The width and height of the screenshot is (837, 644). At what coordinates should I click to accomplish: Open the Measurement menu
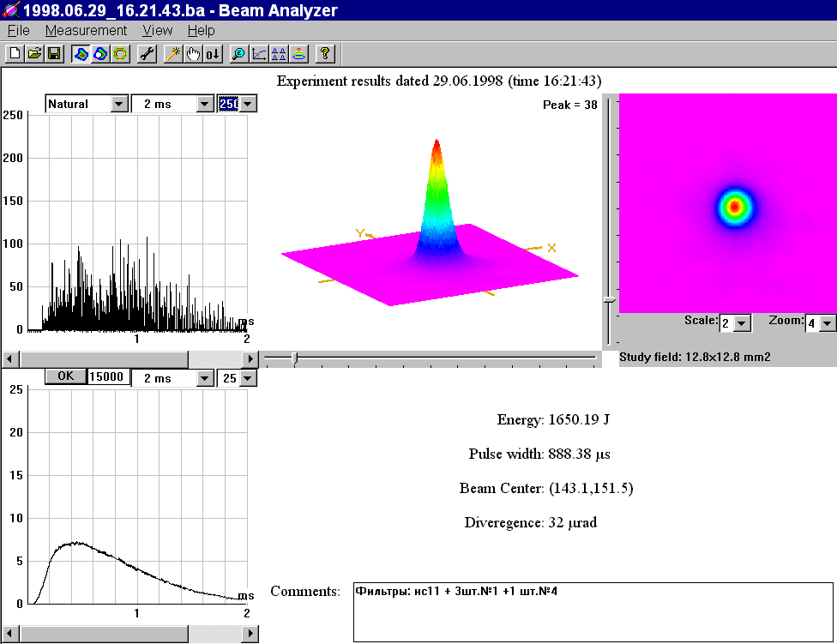(86, 30)
